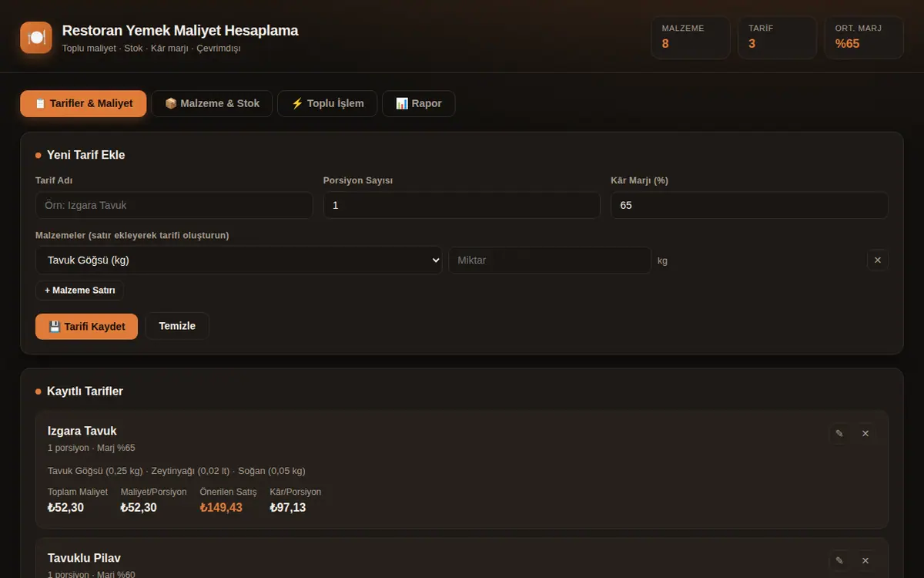
Task: Select the Tavuklu Pilav recipe title
Action: (84, 558)
